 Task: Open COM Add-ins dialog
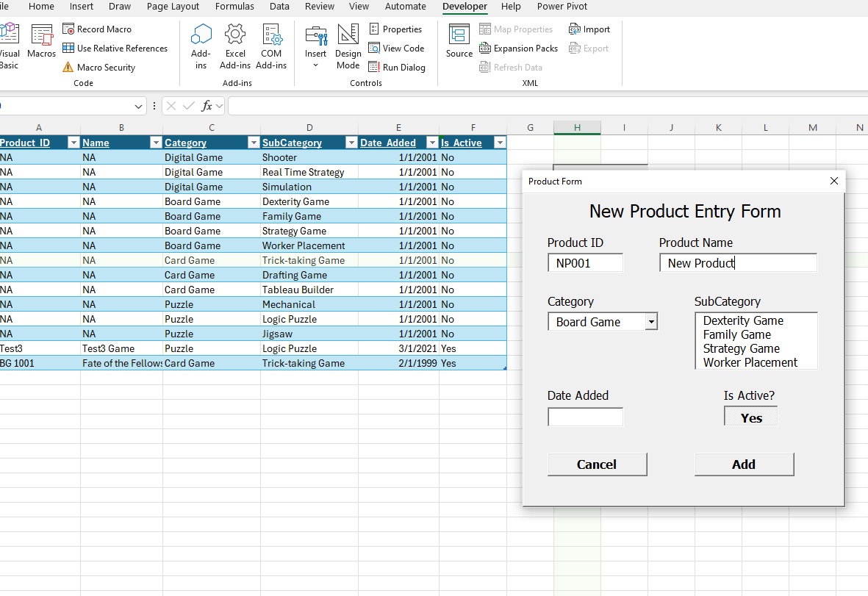click(271, 46)
